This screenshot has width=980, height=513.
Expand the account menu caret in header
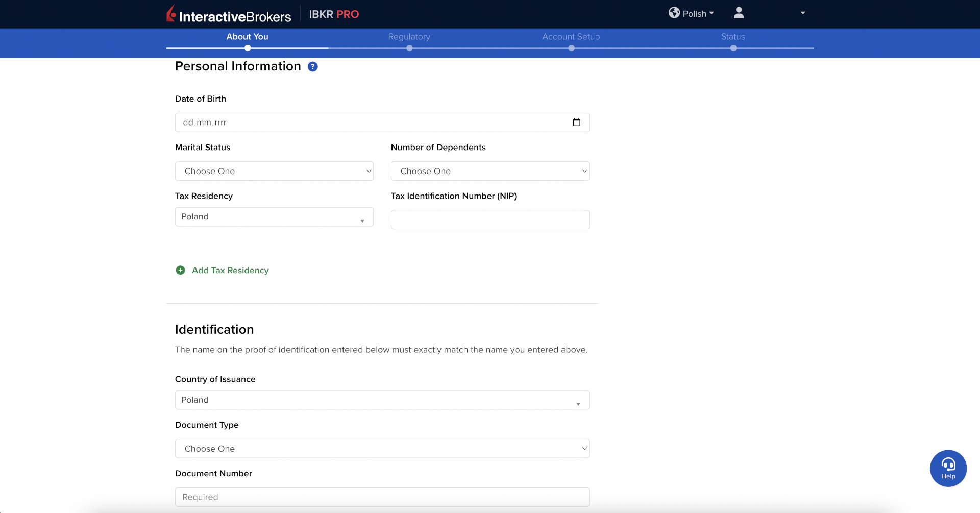click(x=803, y=13)
